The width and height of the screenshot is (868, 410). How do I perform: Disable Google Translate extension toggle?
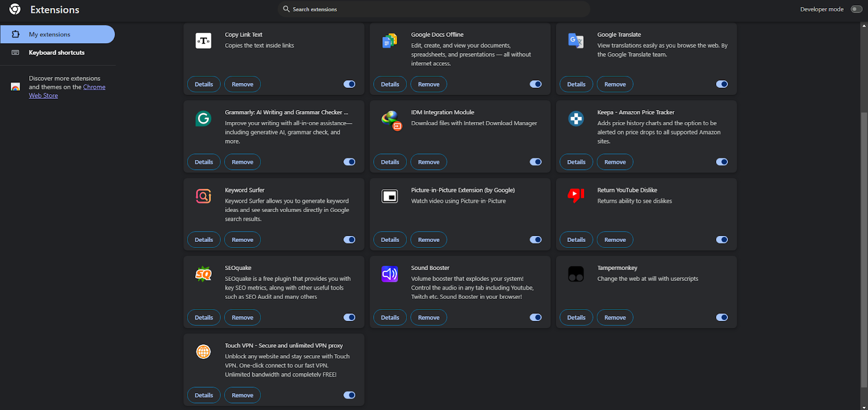(x=722, y=84)
